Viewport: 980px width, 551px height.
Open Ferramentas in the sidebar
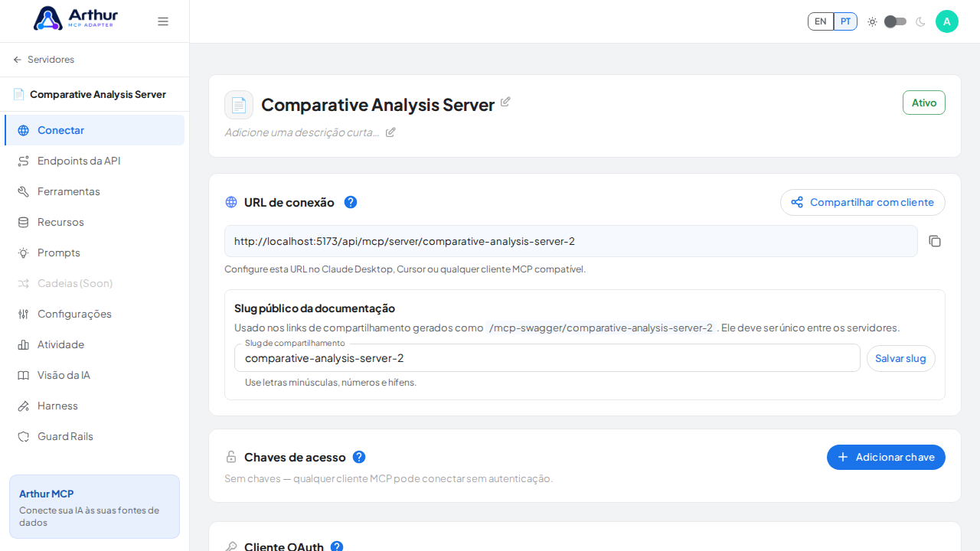[x=94, y=191]
